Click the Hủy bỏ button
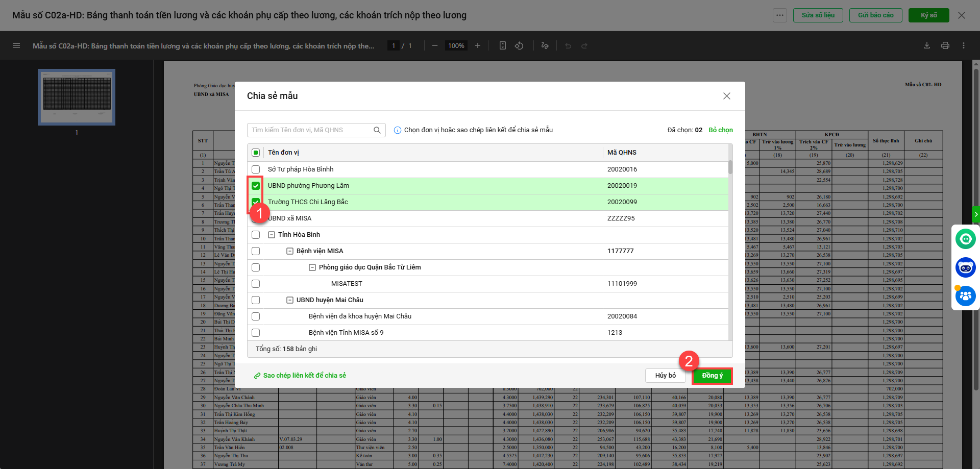Screen dimensions: 980x469 pos(665,376)
